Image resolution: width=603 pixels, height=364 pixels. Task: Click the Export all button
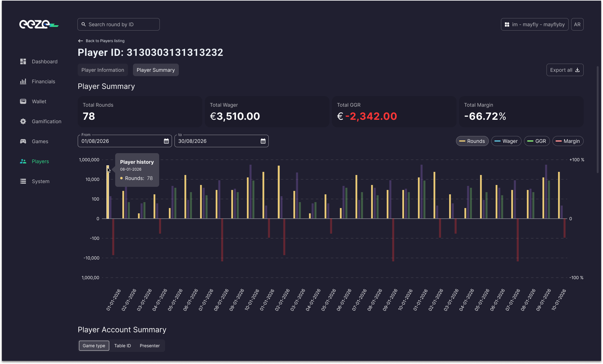(x=565, y=70)
